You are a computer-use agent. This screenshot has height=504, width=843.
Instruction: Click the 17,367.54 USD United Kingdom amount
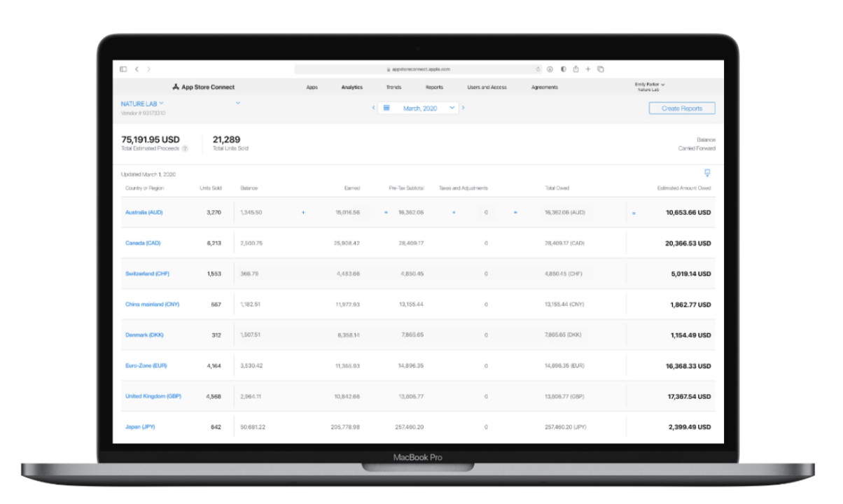pyautogui.click(x=688, y=397)
